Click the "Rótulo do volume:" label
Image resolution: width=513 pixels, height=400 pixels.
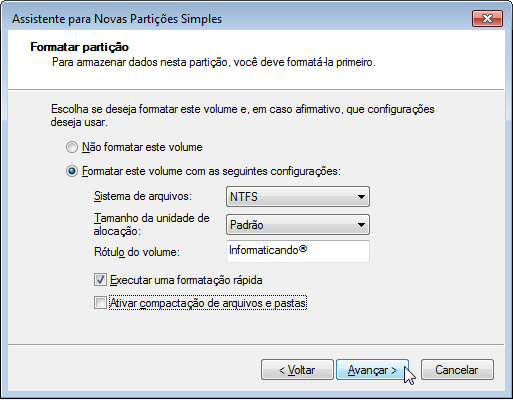(x=137, y=252)
